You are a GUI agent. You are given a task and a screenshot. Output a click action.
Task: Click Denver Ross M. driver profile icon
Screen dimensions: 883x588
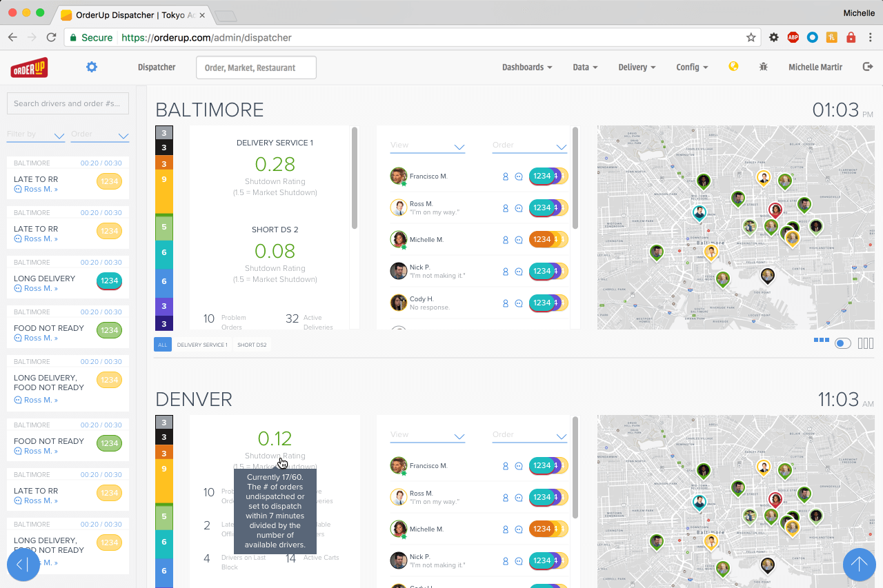point(505,498)
